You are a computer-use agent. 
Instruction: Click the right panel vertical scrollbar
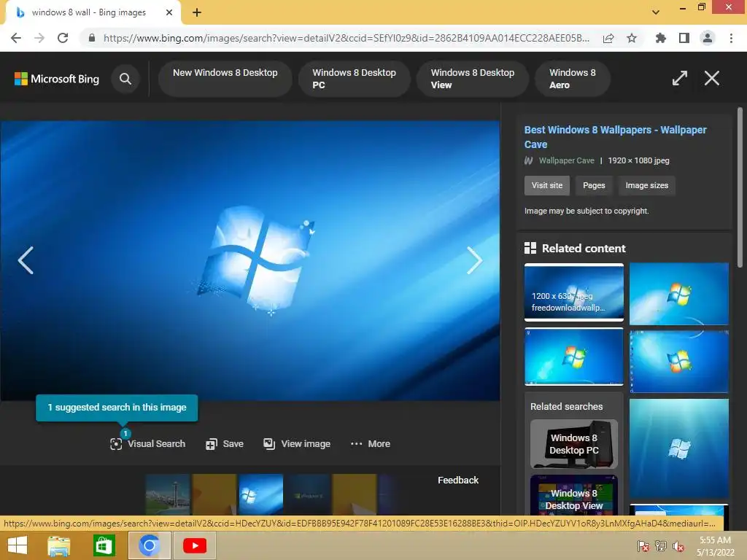click(x=740, y=187)
